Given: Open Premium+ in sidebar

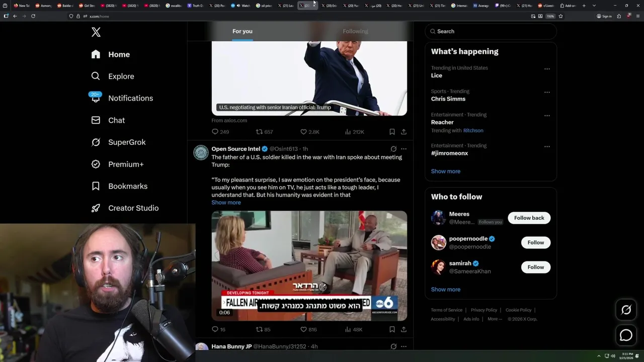Looking at the screenshot, I should (x=117, y=164).
